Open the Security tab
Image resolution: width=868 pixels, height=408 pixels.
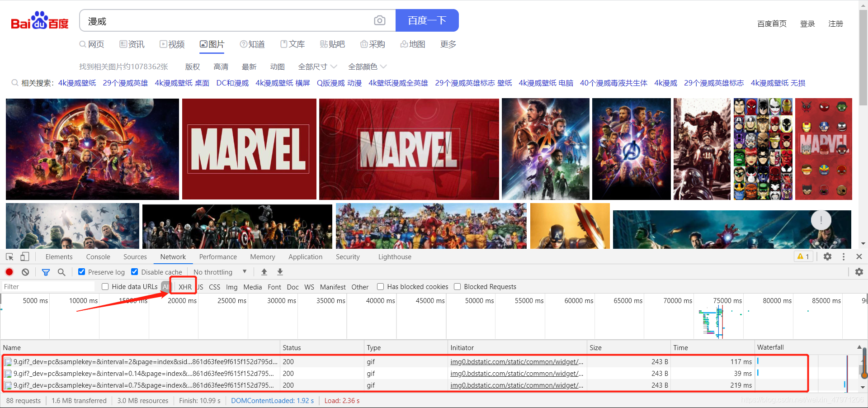pyautogui.click(x=348, y=257)
